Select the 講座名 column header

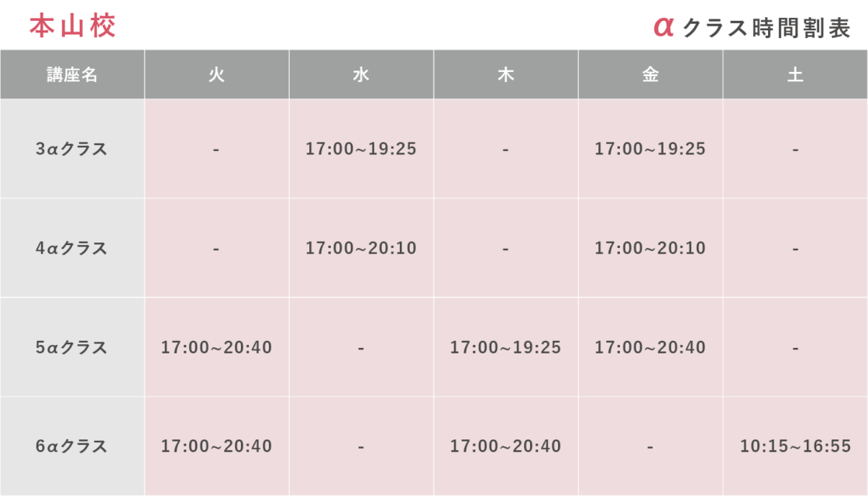pyautogui.click(x=72, y=74)
